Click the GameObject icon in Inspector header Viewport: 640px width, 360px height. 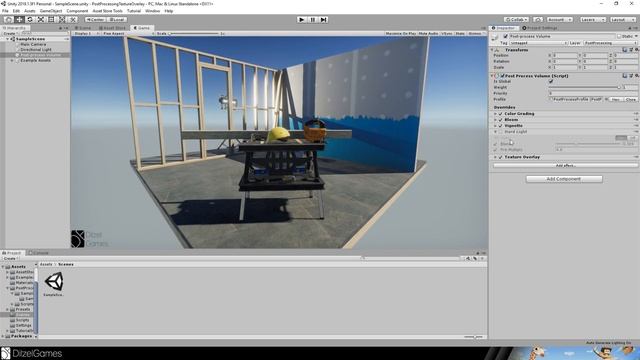pos(495,38)
